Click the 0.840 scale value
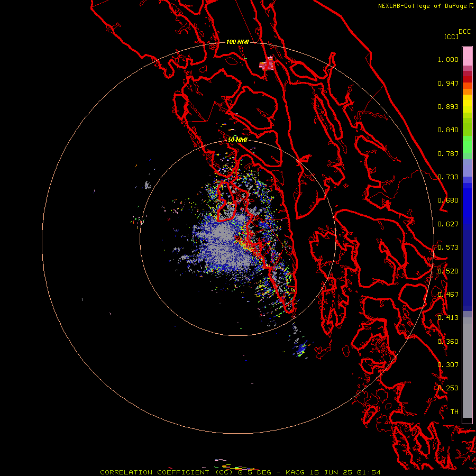The width and height of the screenshot is (476, 476). (448, 130)
